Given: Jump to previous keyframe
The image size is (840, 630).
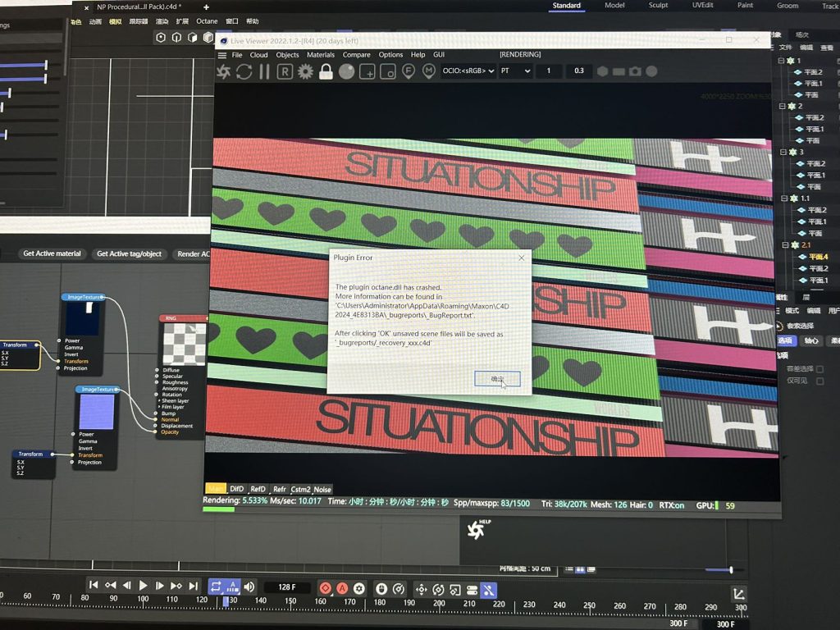Looking at the screenshot, I should click(x=111, y=586).
